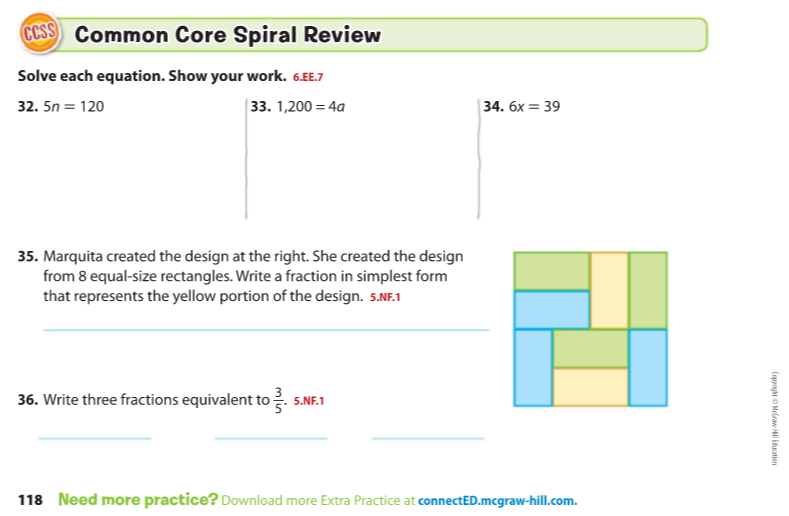Click the first answer blank for problem 36
Image resolution: width=789 pixels, height=516 pixels.
(94, 438)
